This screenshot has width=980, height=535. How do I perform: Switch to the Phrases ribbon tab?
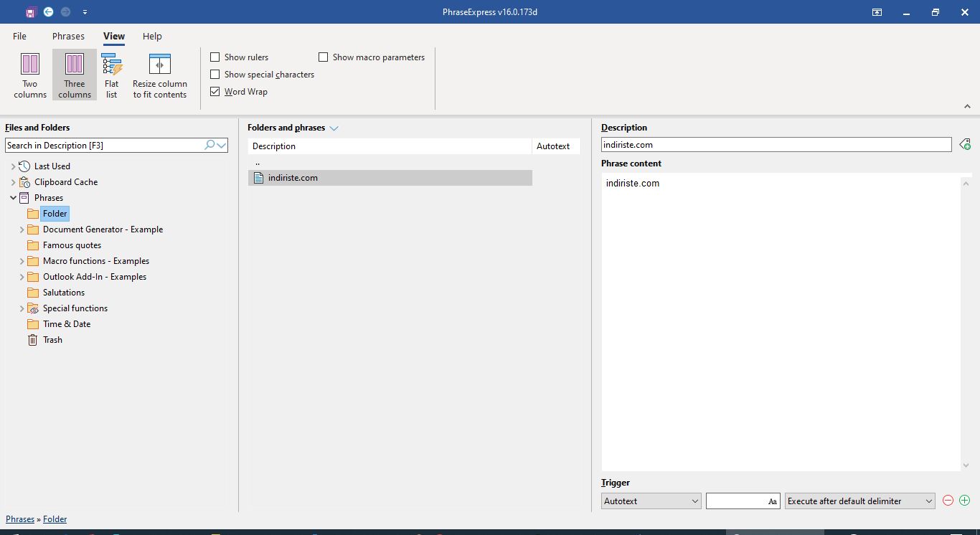(x=68, y=37)
